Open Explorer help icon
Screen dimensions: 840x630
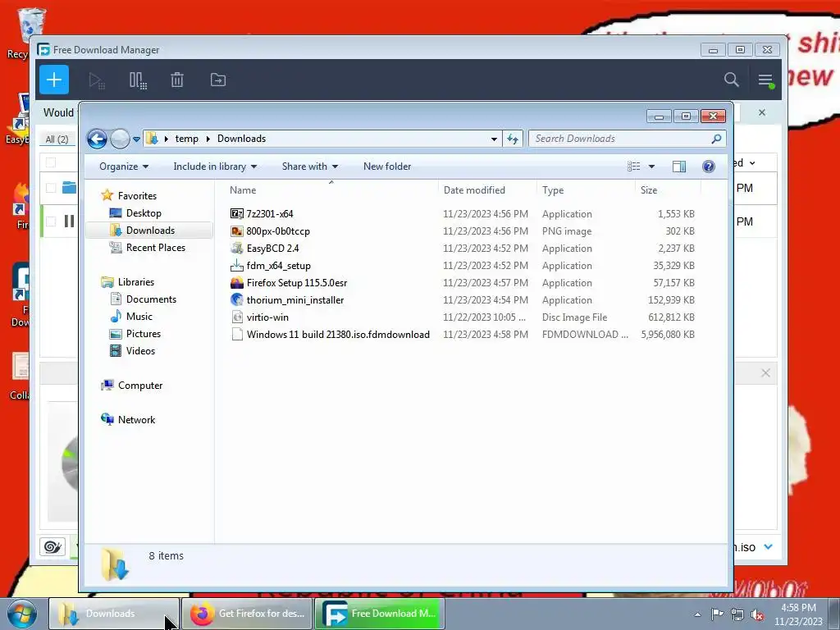point(709,167)
